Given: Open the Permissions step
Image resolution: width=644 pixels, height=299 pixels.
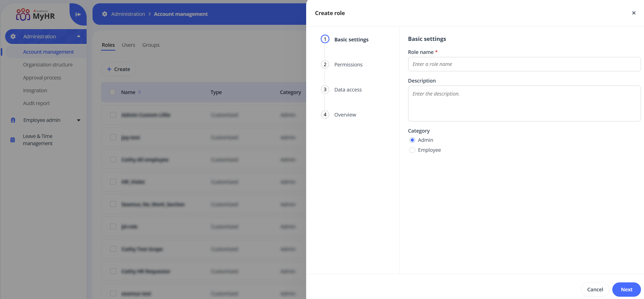Looking at the screenshot, I should click(348, 65).
